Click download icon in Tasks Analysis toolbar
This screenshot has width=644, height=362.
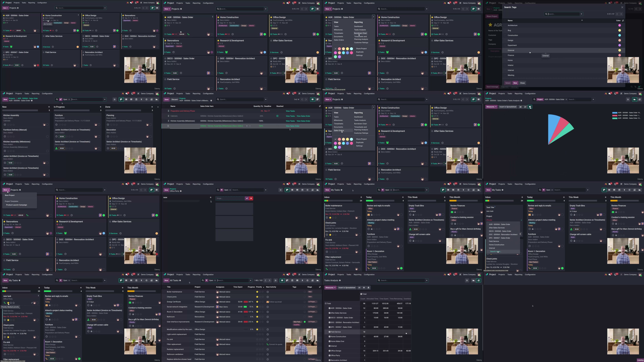368,288
